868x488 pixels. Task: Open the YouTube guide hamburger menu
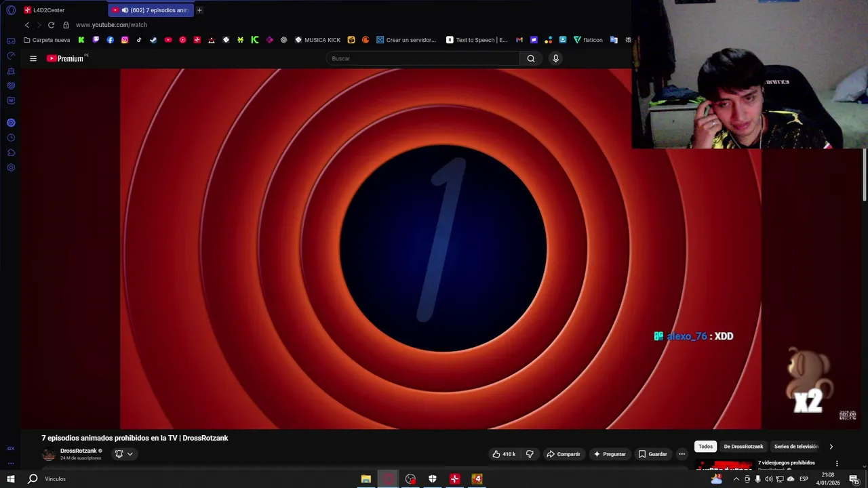click(33, 58)
